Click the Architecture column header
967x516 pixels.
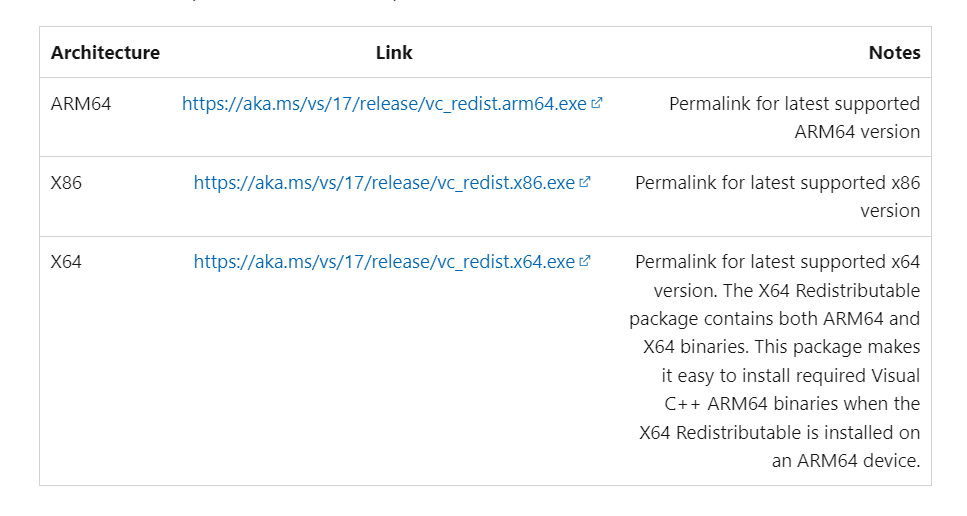click(x=105, y=53)
